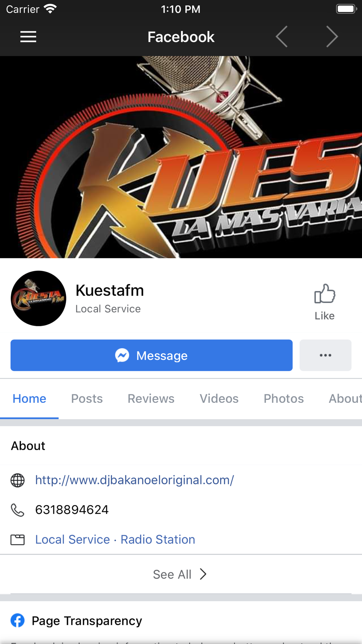Screen dimensions: 362x644
Task: Open the Radio Station category link
Action: click(158, 540)
